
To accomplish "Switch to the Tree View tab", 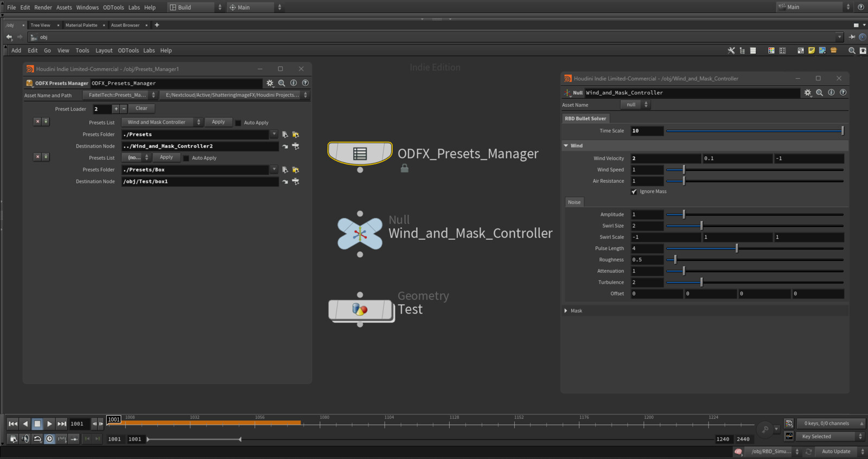I will point(40,25).
